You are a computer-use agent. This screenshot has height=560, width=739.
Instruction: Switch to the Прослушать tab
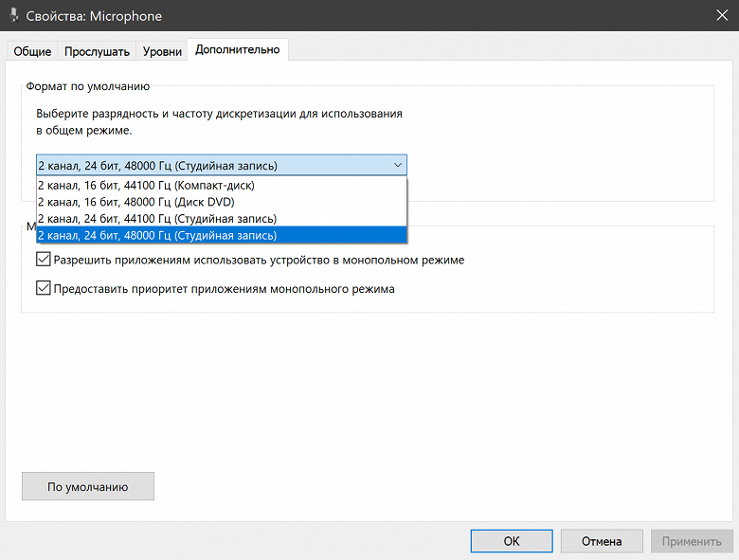97,51
